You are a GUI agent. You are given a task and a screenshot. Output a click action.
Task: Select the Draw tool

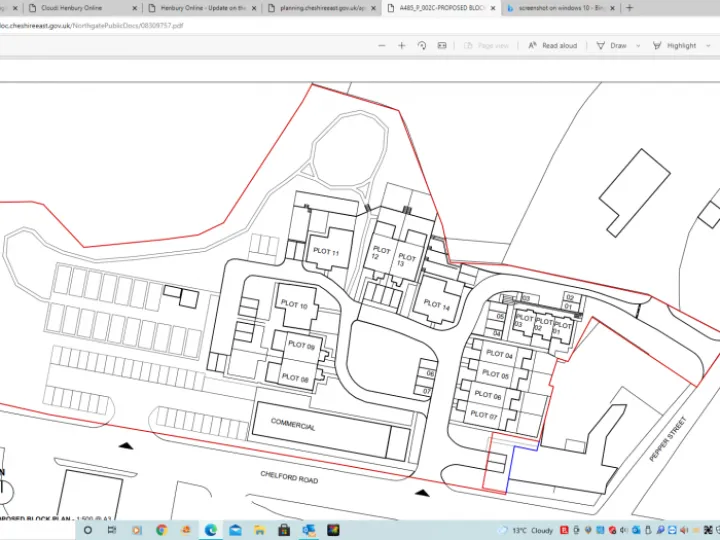612,46
